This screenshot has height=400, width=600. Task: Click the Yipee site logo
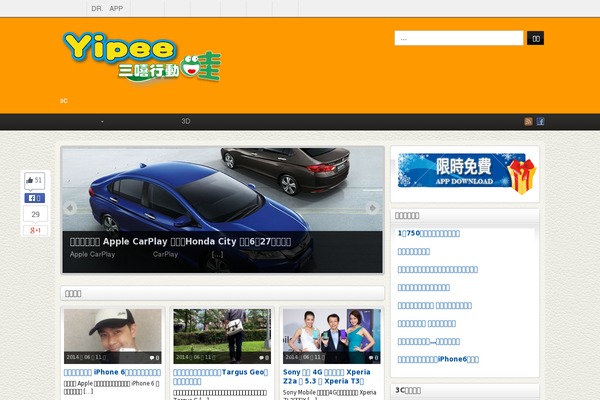click(142, 57)
